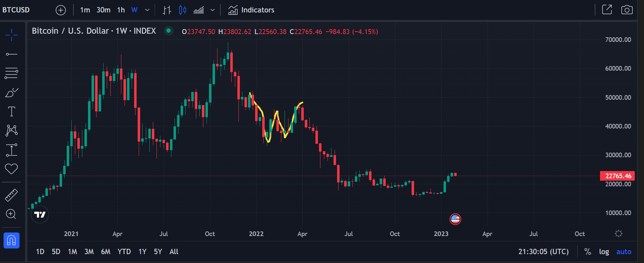Screen dimensions: 644x263
Task: Open the Fibonacci retracement tools
Action: [x=12, y=73]
